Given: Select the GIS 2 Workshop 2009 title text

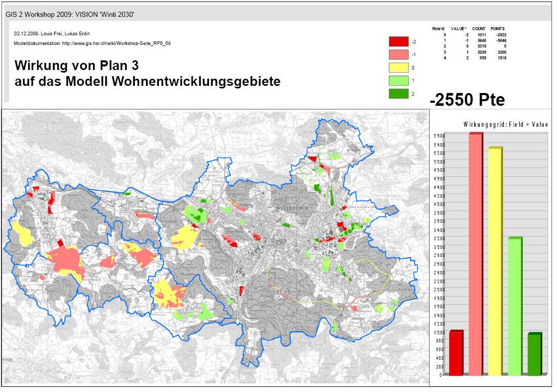Looking at the screenshot, I should 69,15.
